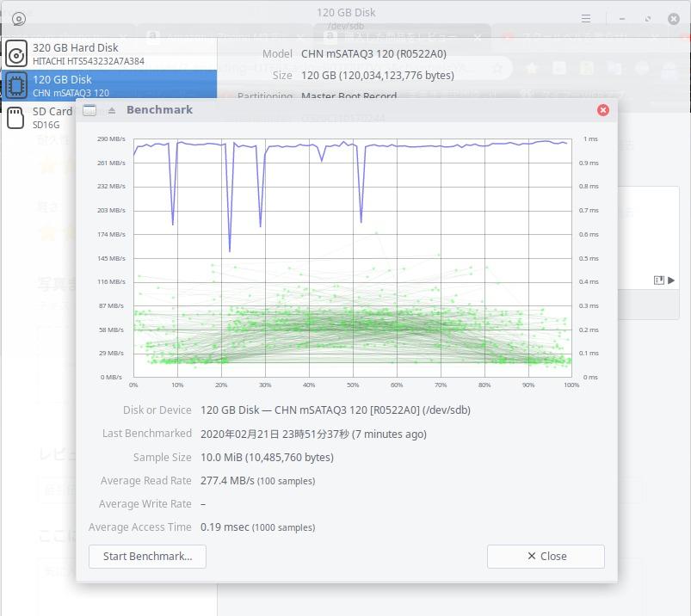Click the '50%' label on graph x-axis
The height and width of the screenshot is (616, 691).
pos(353,385)
